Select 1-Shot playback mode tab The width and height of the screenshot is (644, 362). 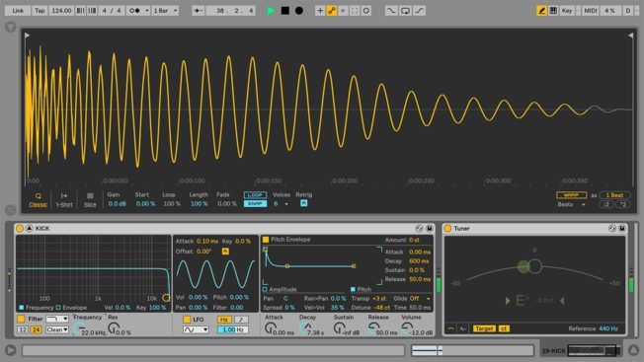pyautogui.click(x=64, y=200)
